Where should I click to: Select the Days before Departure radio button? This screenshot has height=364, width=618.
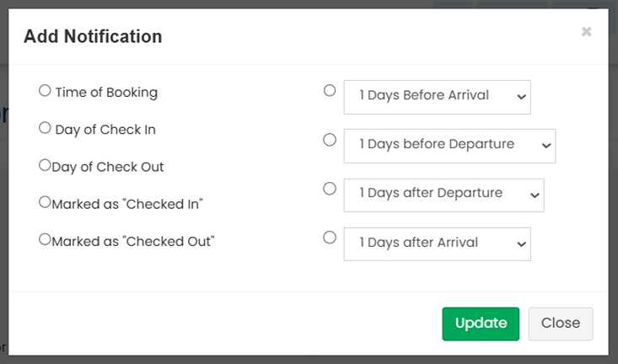(x=330, y=140)
